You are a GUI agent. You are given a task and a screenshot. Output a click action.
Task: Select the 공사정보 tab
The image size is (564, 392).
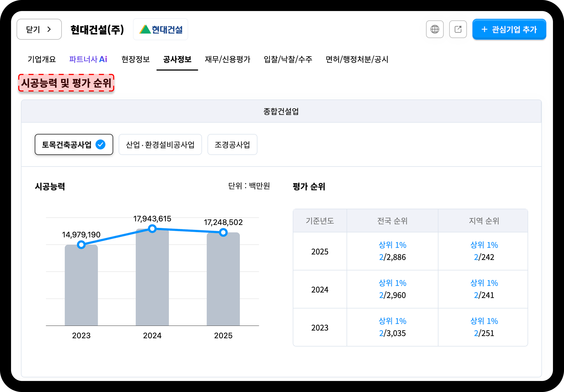[177, 59]
